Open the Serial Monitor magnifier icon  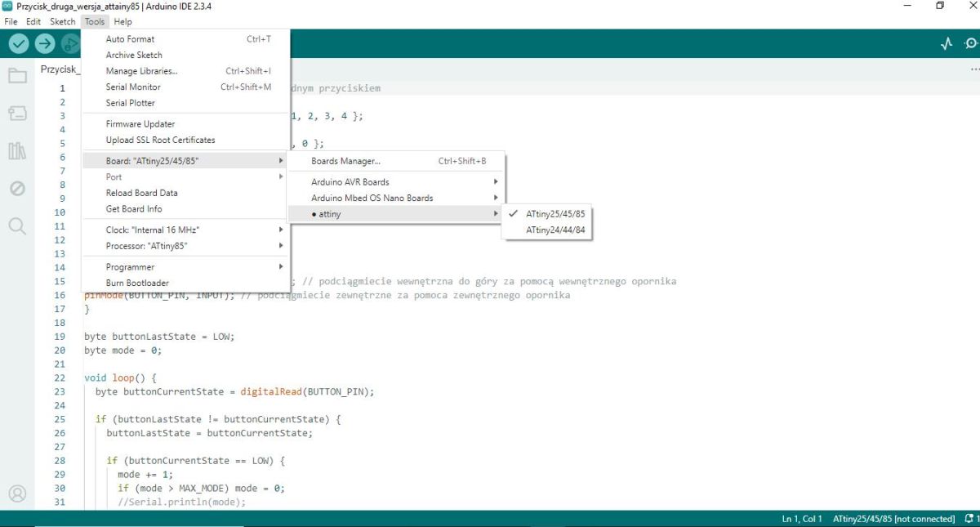[972, 44]
